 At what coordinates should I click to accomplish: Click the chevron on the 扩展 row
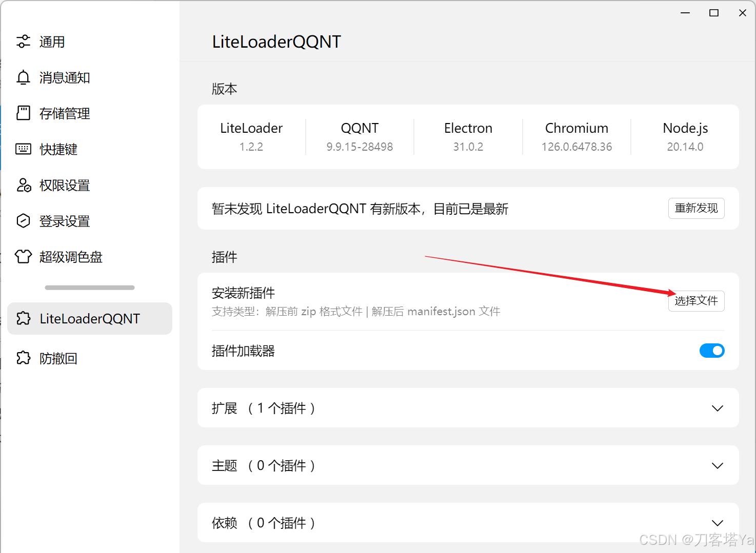(x=718, y=408)
